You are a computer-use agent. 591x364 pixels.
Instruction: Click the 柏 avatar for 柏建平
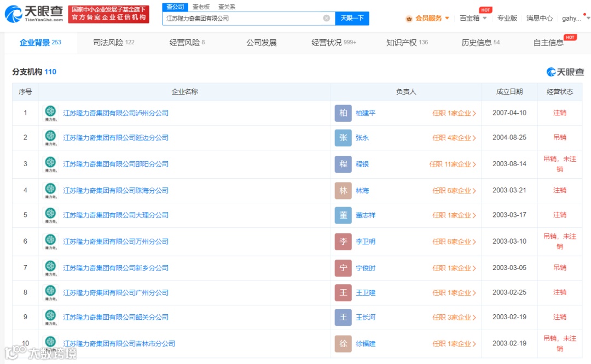tap(343, 113)
